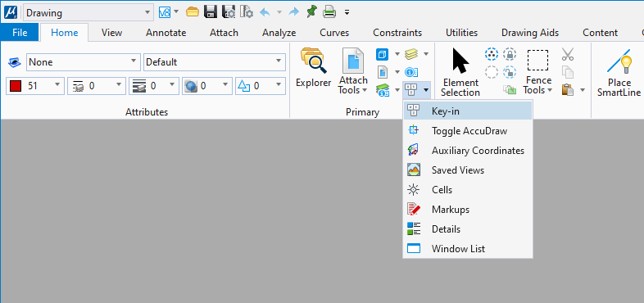
Task: Expand the Models icon dropdown arrow
Action: (x=397, y=54)
